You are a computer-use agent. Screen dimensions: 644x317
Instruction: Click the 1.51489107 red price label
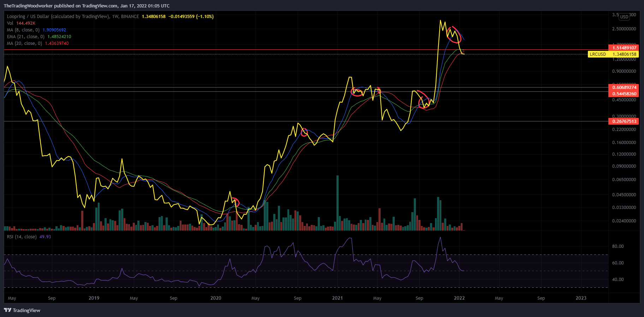click(x=624, y=48)
